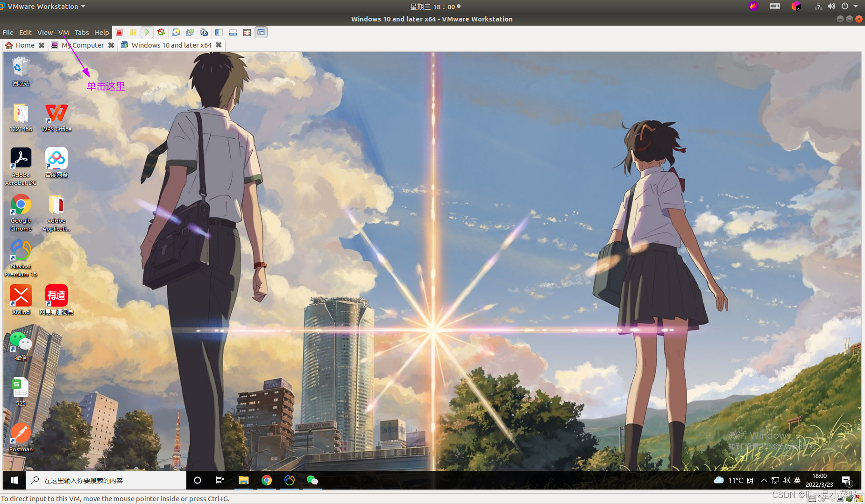Click the keyboard indicator in Ubuntu panel
The image size is (865, 504).
pyautogui.click(x=775, y=6)
